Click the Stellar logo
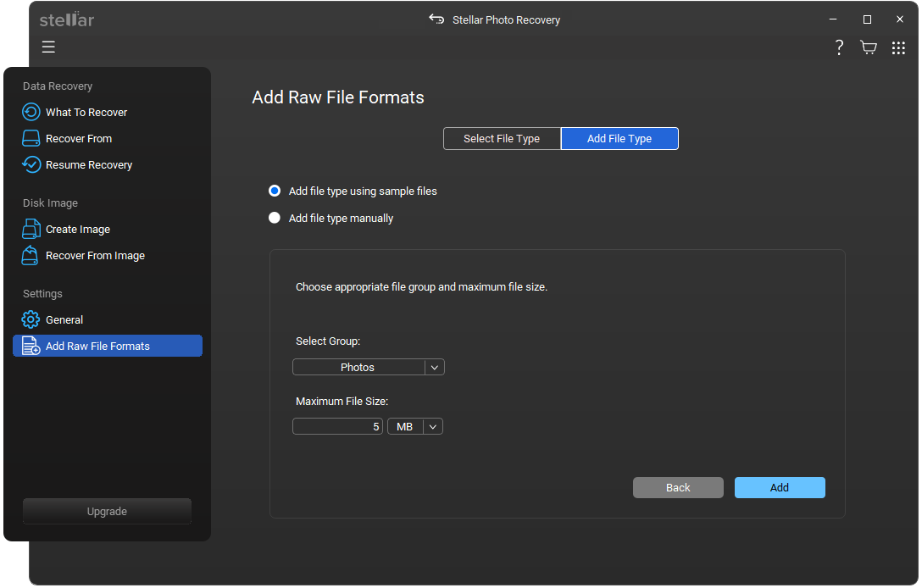Viewport: 922px width, 588px height. pyautogui.click(x=66, y=19)
